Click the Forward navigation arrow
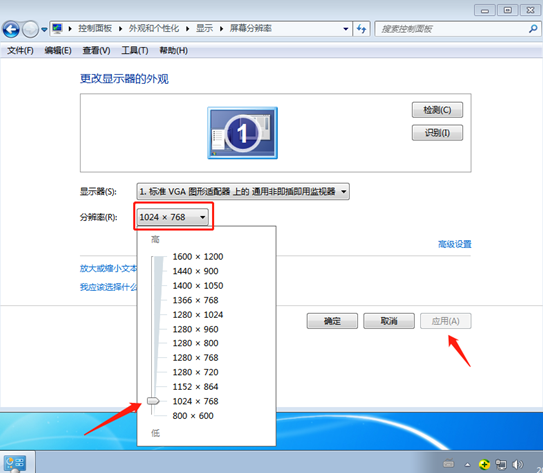The height and width of the screenshot is (473, 543). (30, 29)
